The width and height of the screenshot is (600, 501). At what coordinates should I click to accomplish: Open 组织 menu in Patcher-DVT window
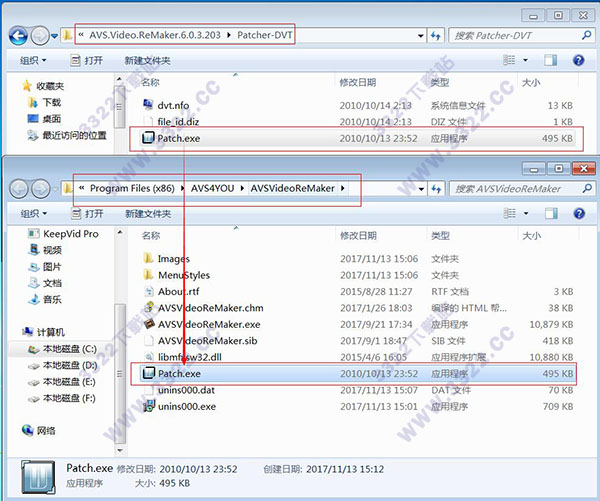click(33, 60)
